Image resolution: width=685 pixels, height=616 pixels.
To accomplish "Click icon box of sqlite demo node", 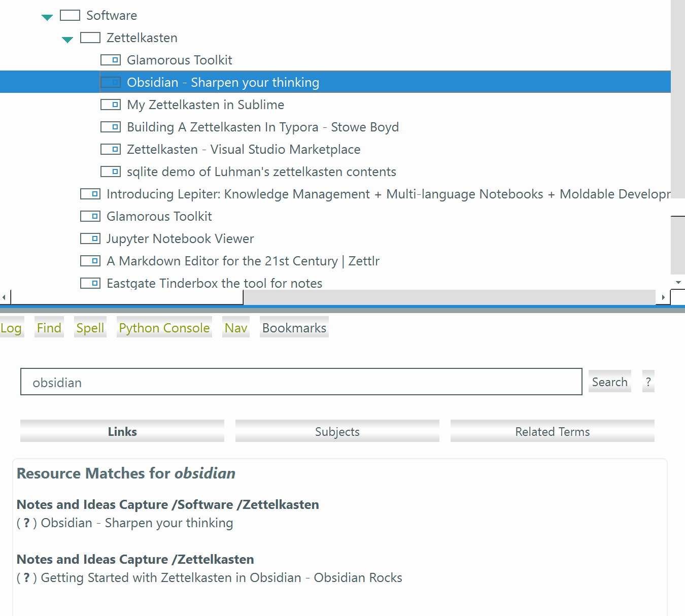I will coord(111,172).
